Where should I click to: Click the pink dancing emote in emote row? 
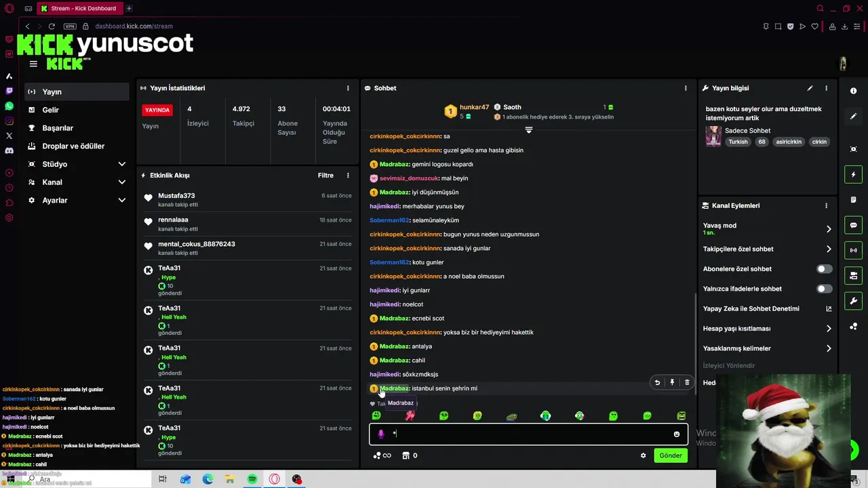[x=410, y=415]
